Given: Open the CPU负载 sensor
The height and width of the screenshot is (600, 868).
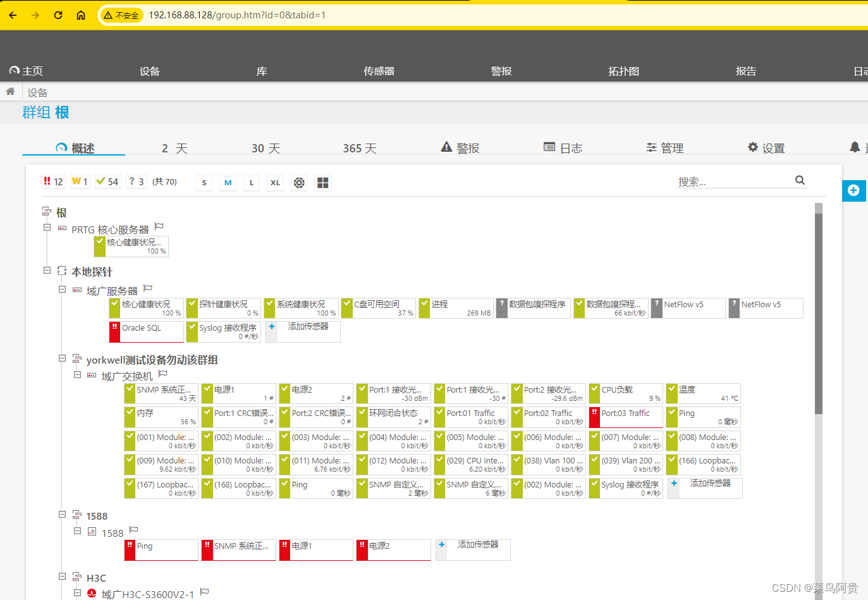Looking at the screenshot, I should pos(626,394).
